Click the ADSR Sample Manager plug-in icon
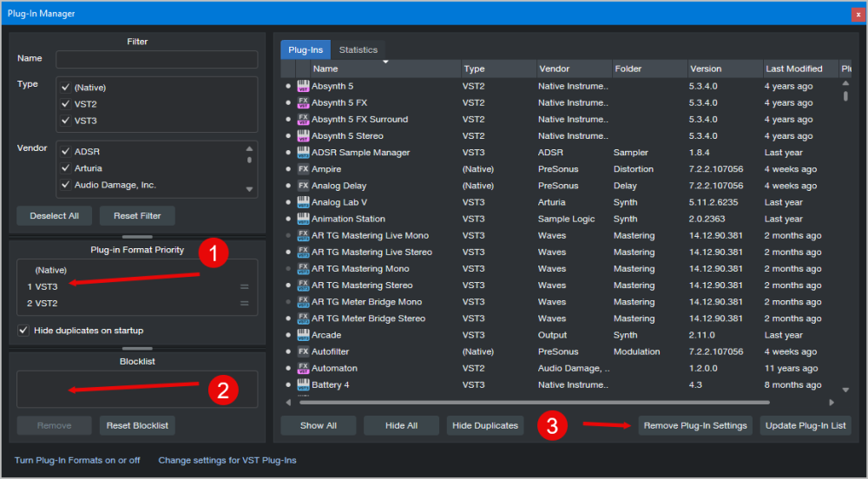Image resolution: width=868 pixels, height=479 pixels. click(x=303, y=153)
